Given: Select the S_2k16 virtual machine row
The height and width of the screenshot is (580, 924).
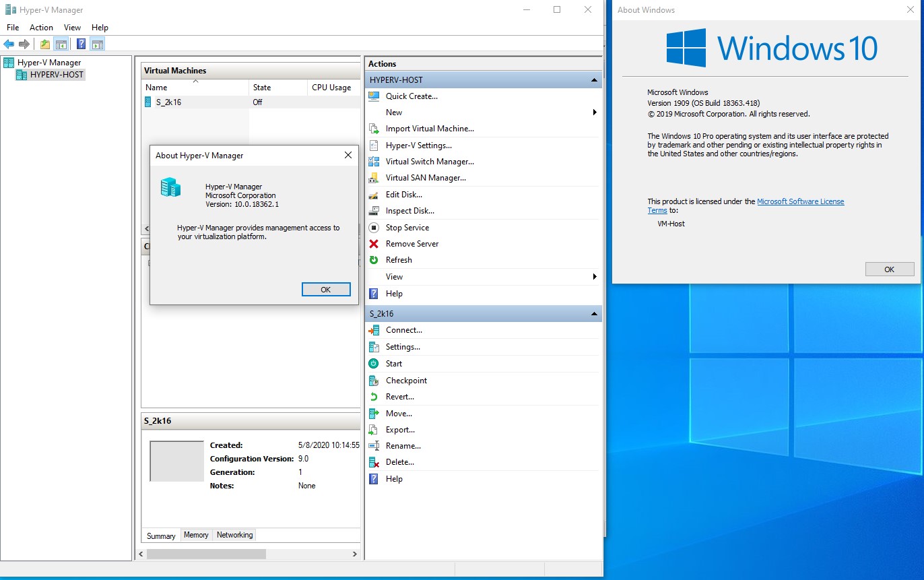Looking at the screenshot, I should coord(251,102).
